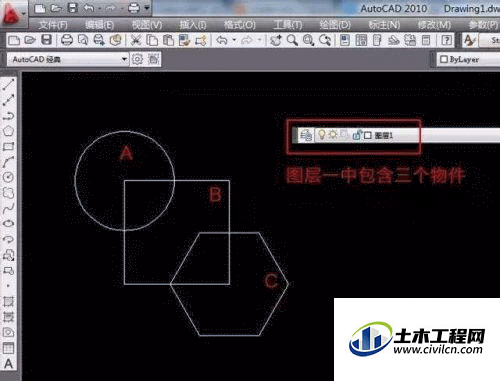Screen dimensions: 500x381
Task: Select the Construction Line tool
Action: coord(8,100)
